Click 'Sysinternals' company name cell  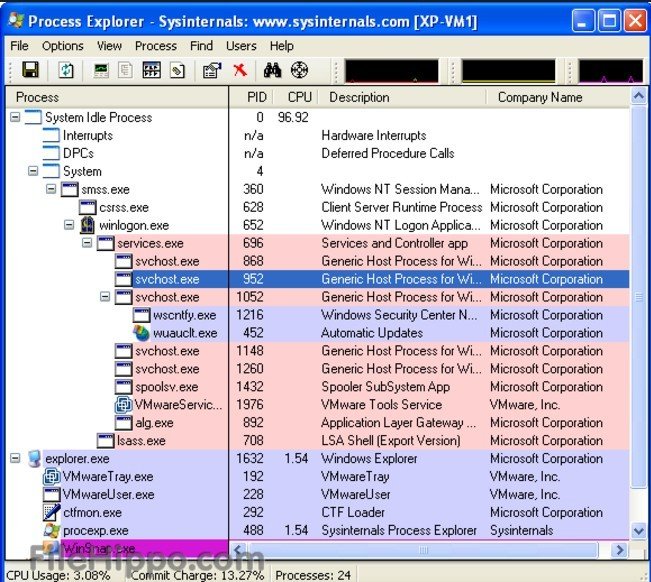pyautogui.click(x=521, y=531)
